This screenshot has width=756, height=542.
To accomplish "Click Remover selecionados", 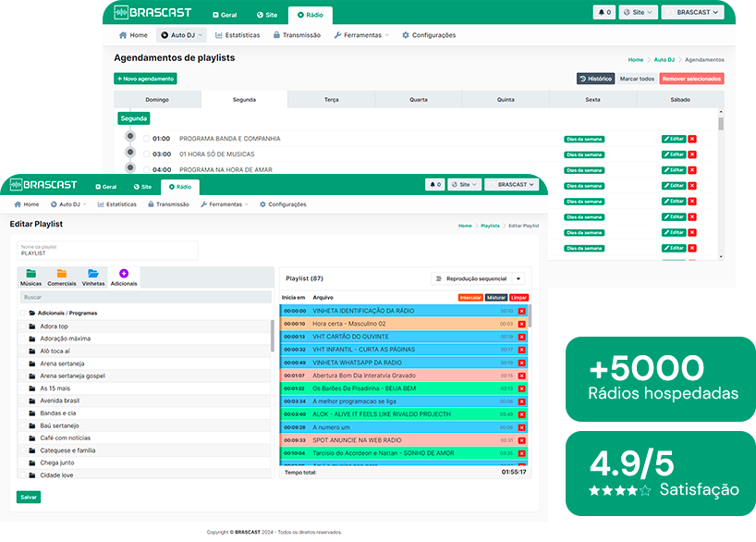I will pyautogui.click(x=691, y=79).
